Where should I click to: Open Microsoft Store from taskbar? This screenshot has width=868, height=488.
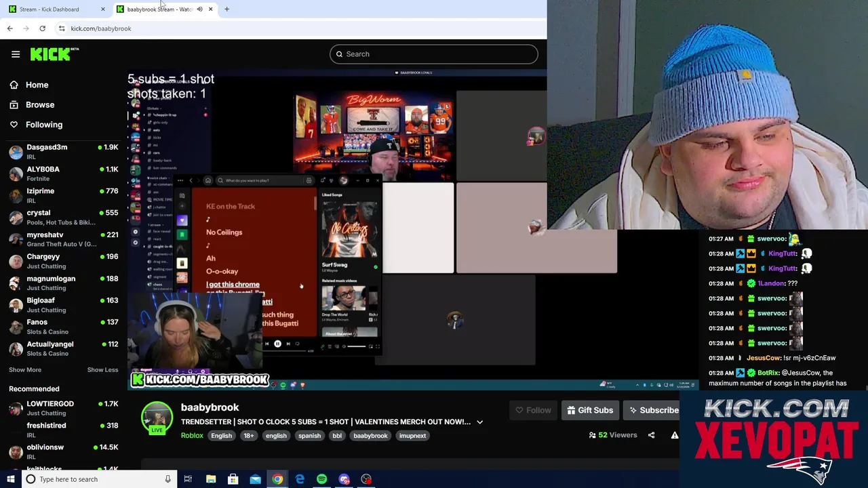click(x=233, y=479)
